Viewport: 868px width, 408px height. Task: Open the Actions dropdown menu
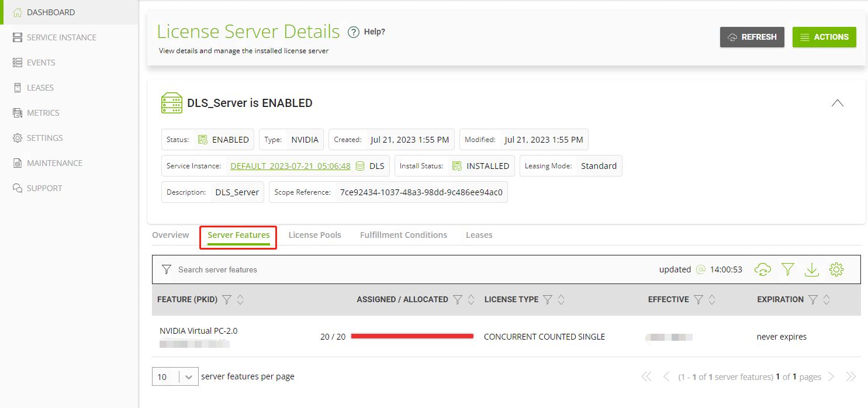(824, 37)
